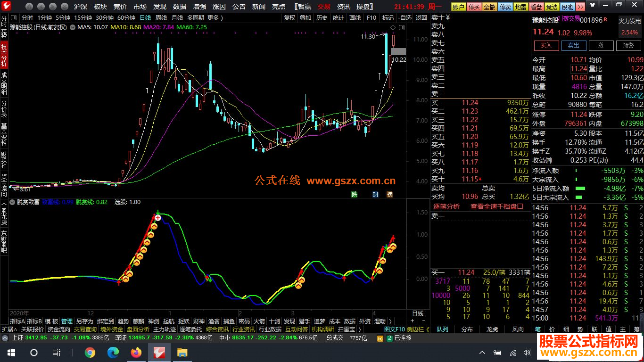Click the 榜 badge icon on chart bottom

pos(389,194)
